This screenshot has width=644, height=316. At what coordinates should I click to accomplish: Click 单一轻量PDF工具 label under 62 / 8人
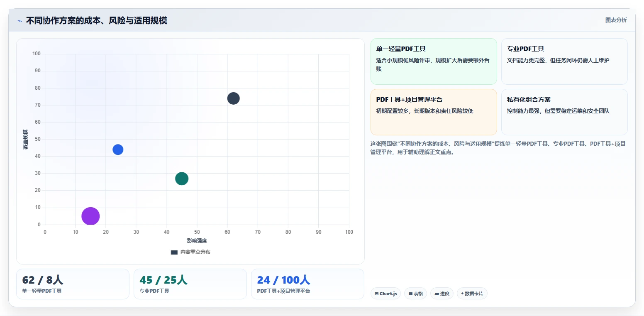tap(42, 291)
